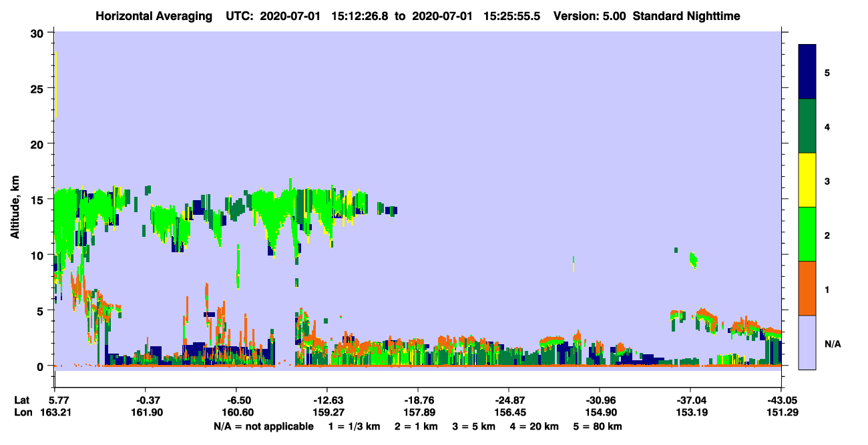Click longitude value 163.21

55,413
